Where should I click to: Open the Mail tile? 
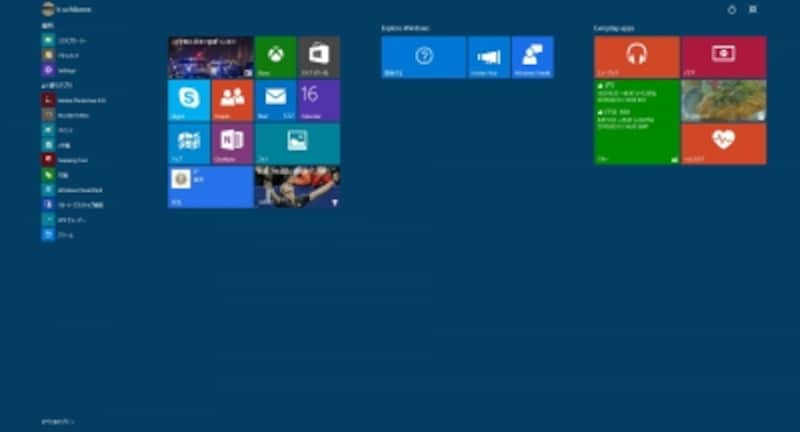pos(275,100)
